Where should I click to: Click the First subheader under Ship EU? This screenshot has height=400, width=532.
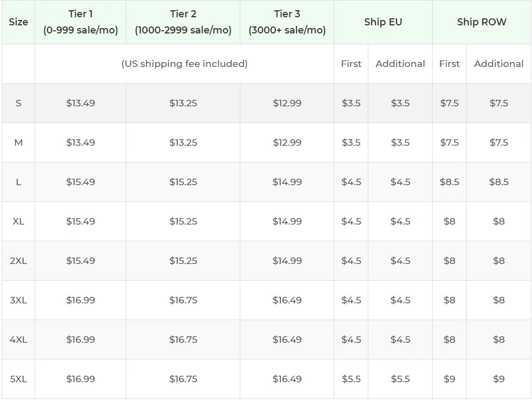351,64
